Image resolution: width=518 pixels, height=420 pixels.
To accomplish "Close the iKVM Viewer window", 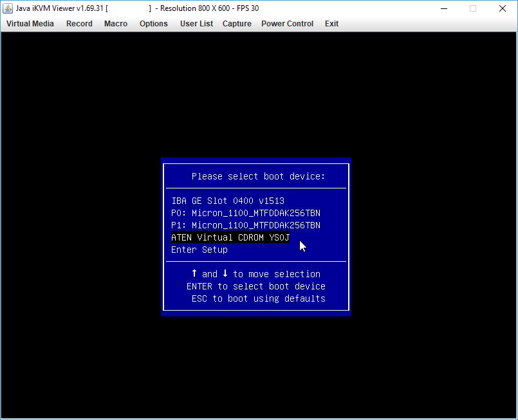I will point(503,8).
